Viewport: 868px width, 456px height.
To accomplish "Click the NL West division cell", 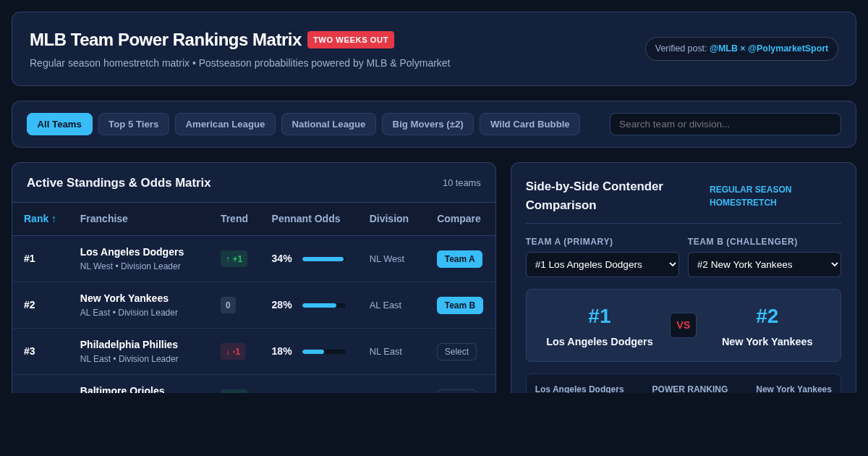I will tap(387, 259).
